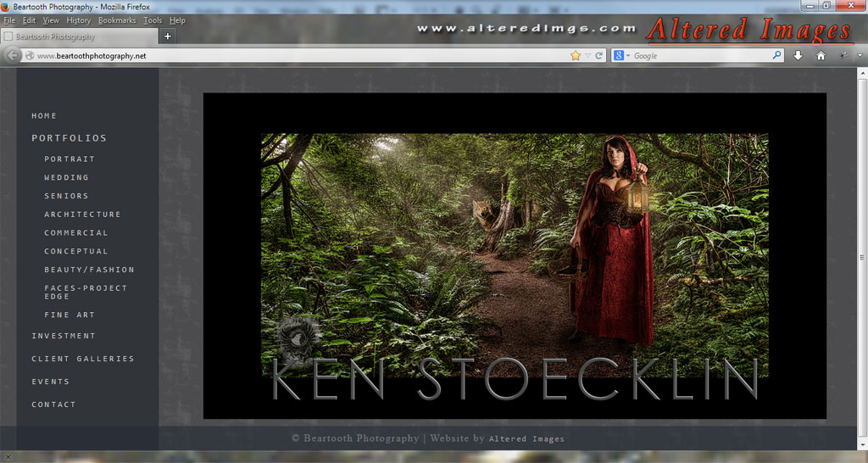The width and height of the screenshot is (868, 463).
Task: Open the CONTACT page
Action: pos(53,404)
